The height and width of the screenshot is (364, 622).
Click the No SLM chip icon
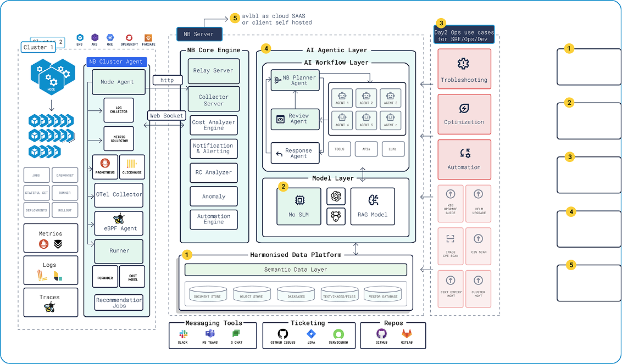(x=299, y=200)
